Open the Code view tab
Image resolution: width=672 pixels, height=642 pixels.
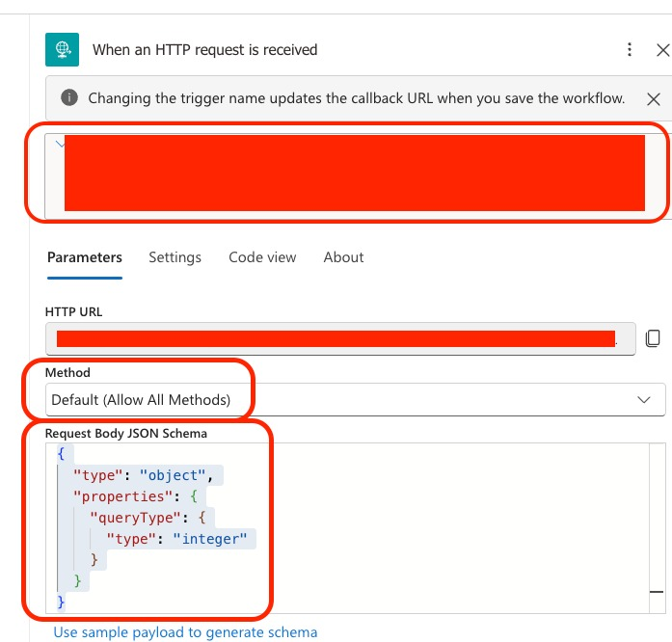click(262, 257)
